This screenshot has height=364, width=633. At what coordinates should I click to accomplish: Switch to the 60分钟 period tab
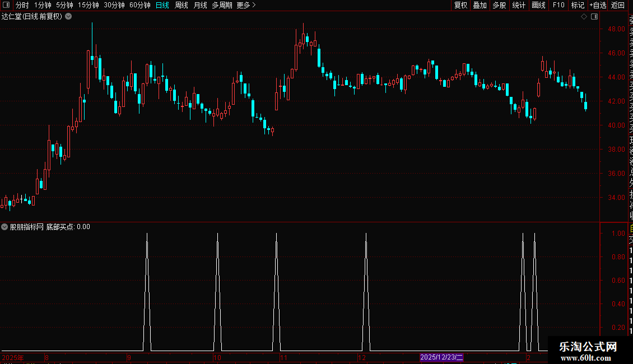click(140, 5)
